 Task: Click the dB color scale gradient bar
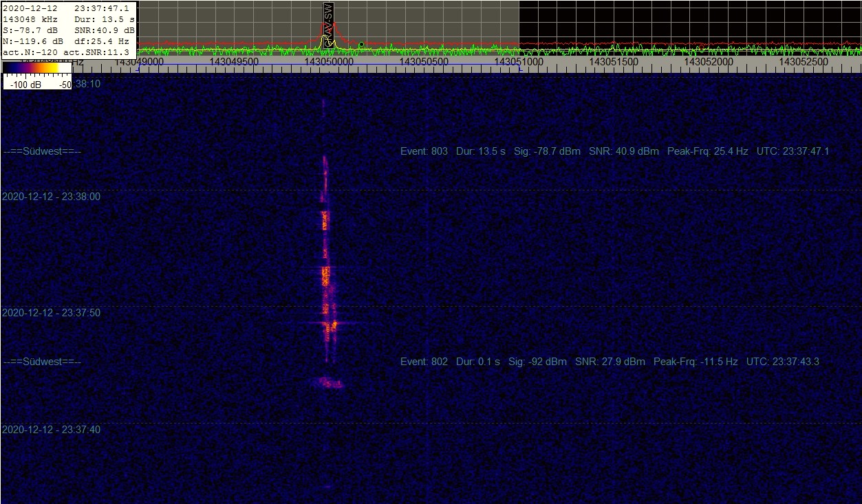36,67
